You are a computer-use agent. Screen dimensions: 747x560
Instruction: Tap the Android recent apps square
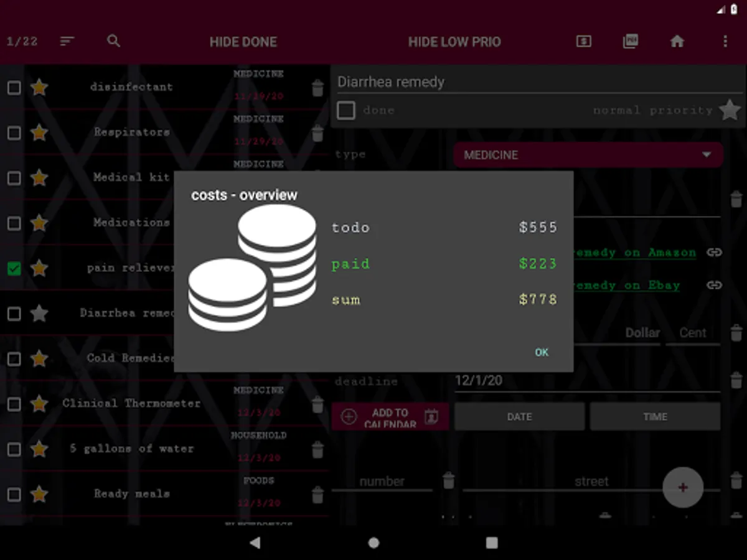coord(492,543)
